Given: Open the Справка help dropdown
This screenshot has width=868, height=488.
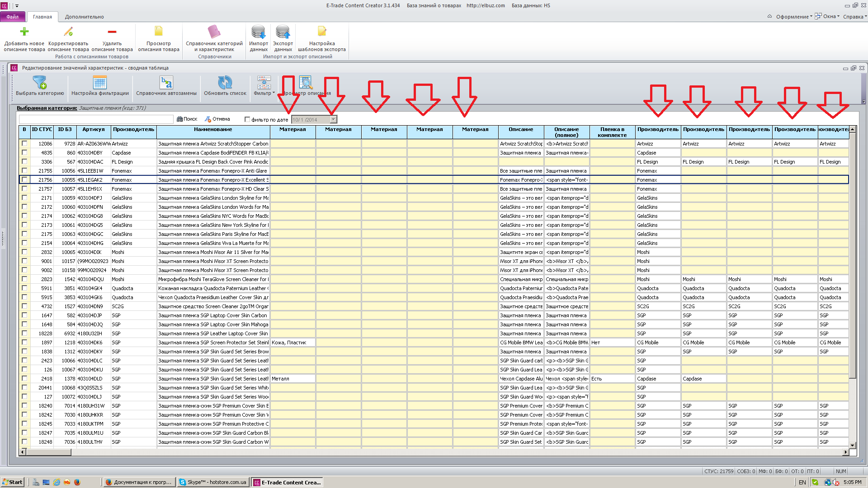Looking at the screenshot, I should 855,17.
